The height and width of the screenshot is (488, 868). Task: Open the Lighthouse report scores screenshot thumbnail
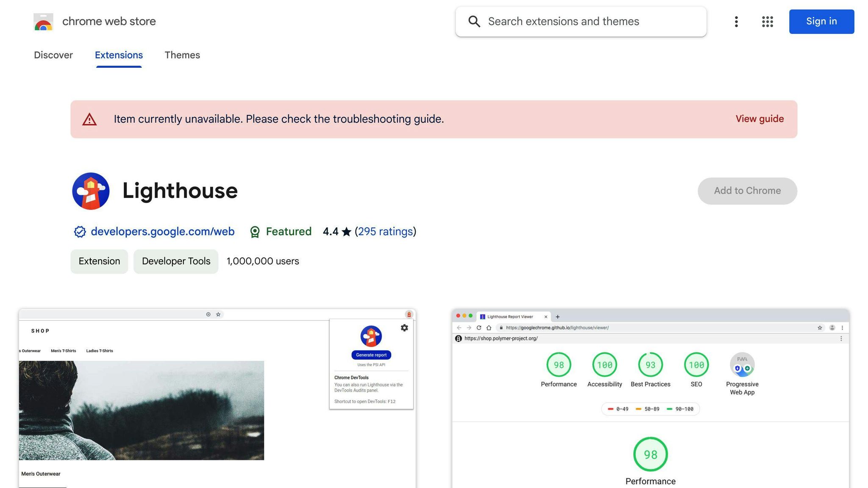pyautogui.click(x=650, y=398)
